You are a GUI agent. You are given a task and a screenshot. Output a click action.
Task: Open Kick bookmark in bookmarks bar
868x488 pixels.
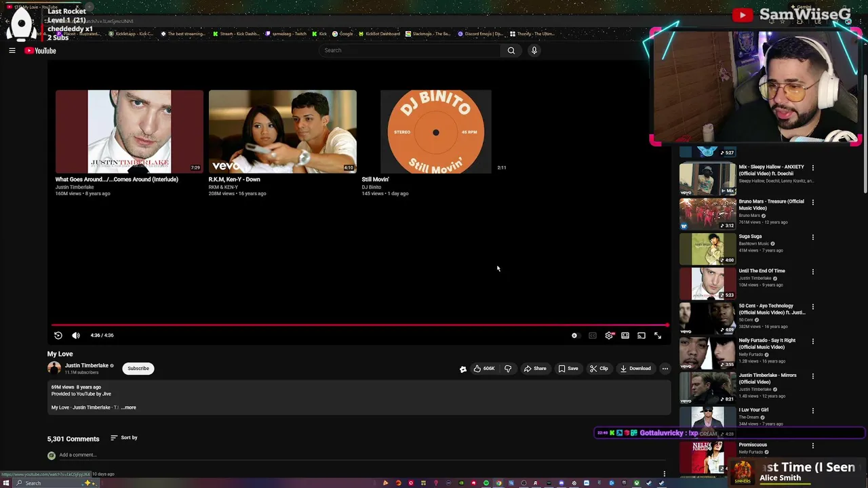tap(319, 34)
